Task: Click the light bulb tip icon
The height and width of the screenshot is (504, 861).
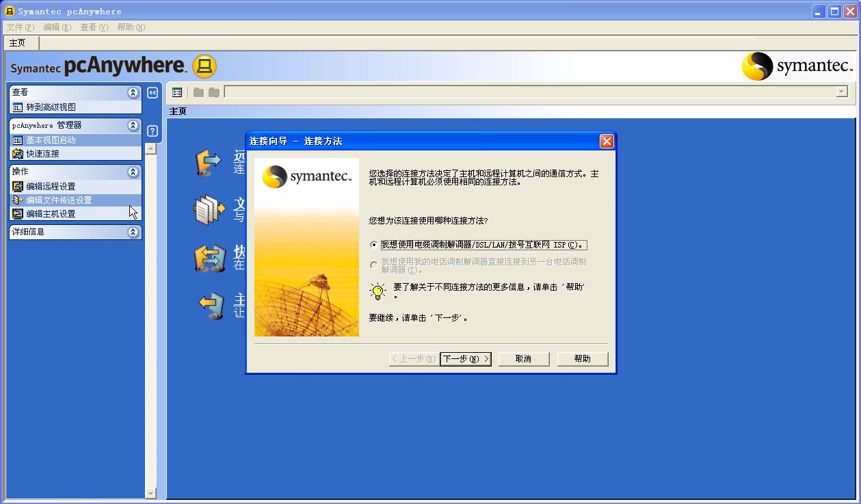Action: [377, 291]
